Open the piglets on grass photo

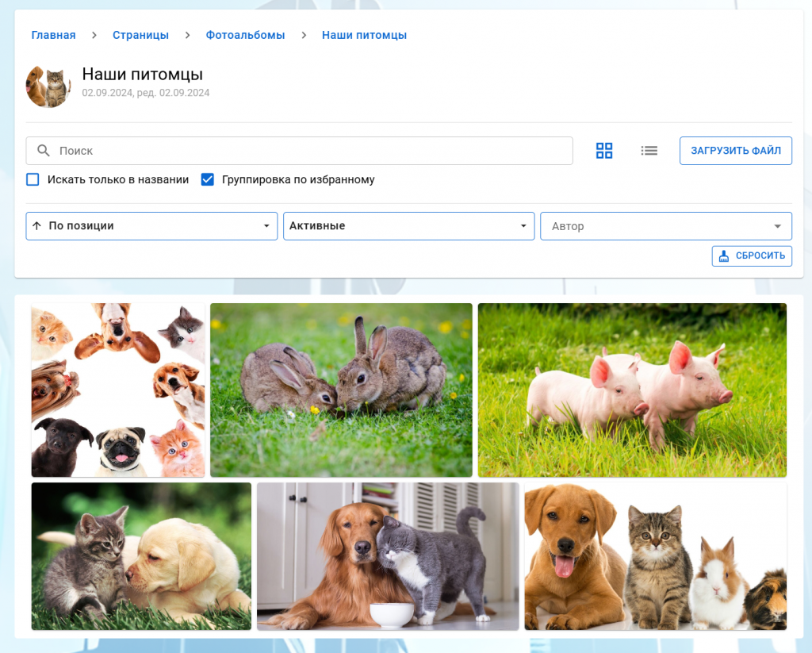(x=632, y=390)
